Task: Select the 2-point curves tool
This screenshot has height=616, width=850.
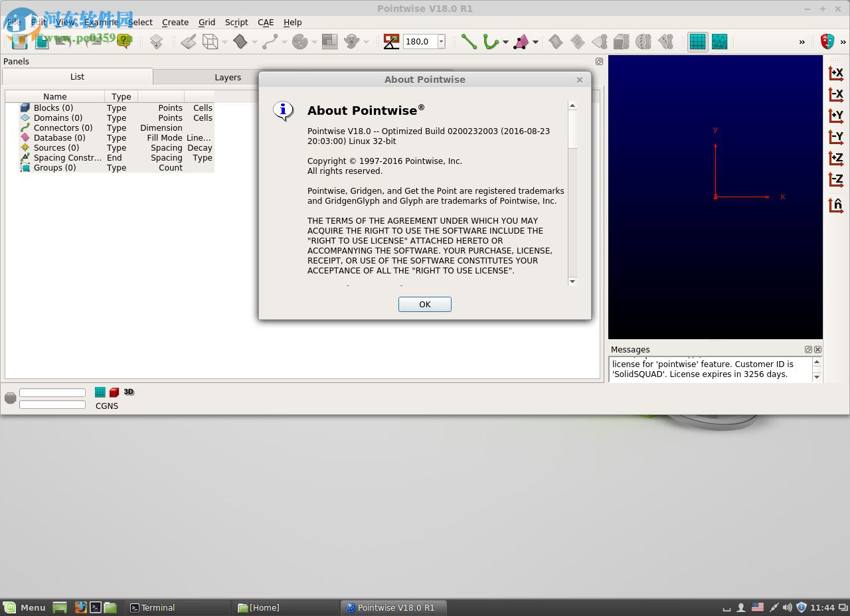Action: pyautogui.click(x=468, y=41)
